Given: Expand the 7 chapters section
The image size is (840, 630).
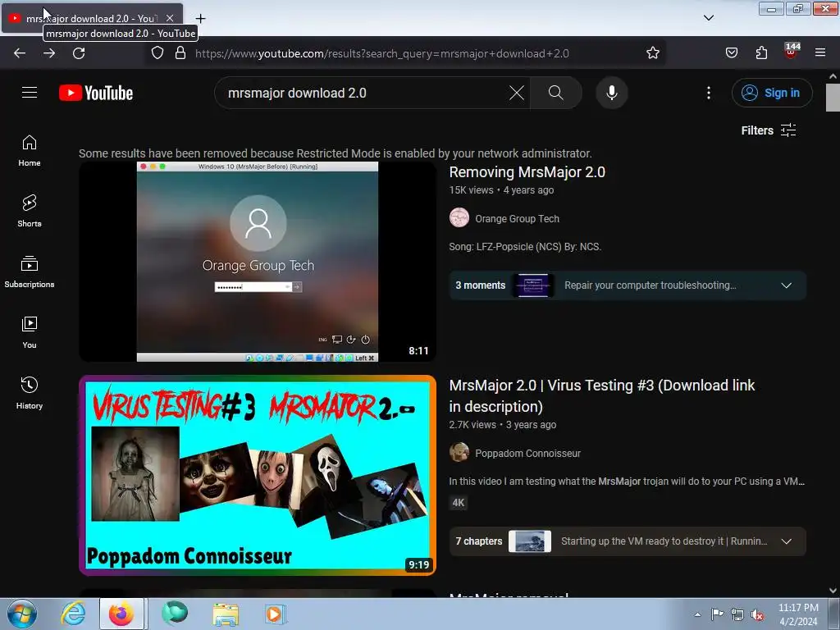Looking at the screenshot, I should [628, 541].
